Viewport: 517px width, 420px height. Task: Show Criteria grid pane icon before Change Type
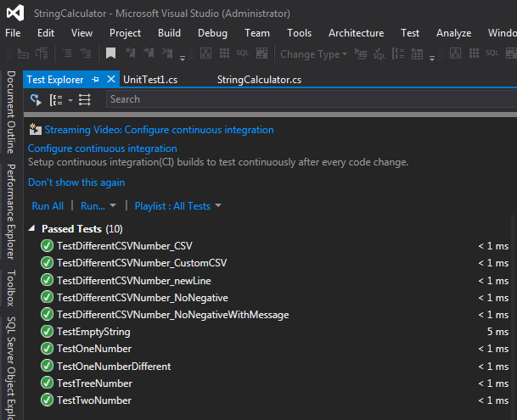(x=224, y=53)
